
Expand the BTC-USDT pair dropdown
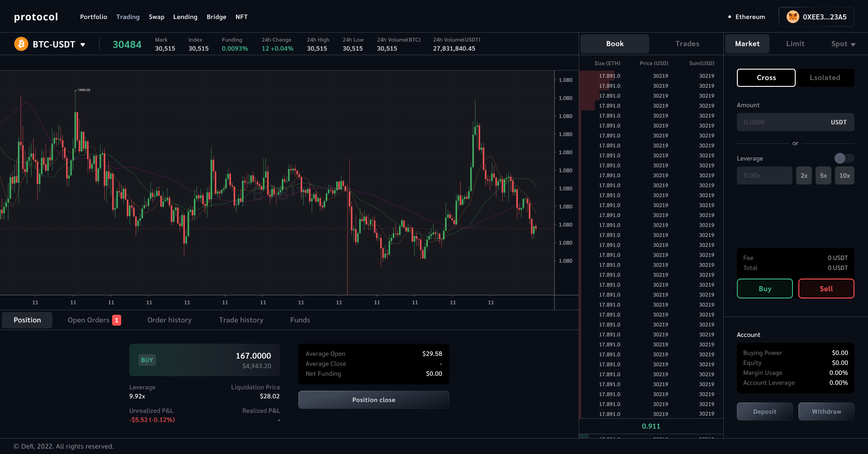pos(83,44)
